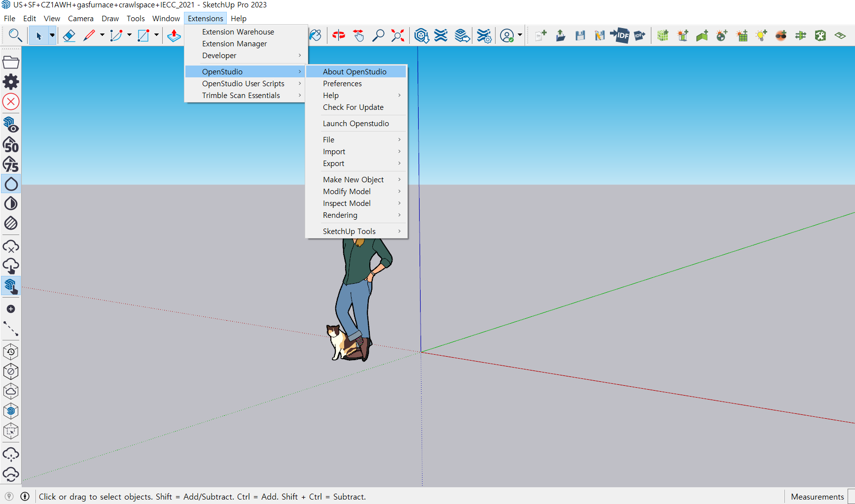
Task: Click the cloud download icon
Action: [11, 266]
